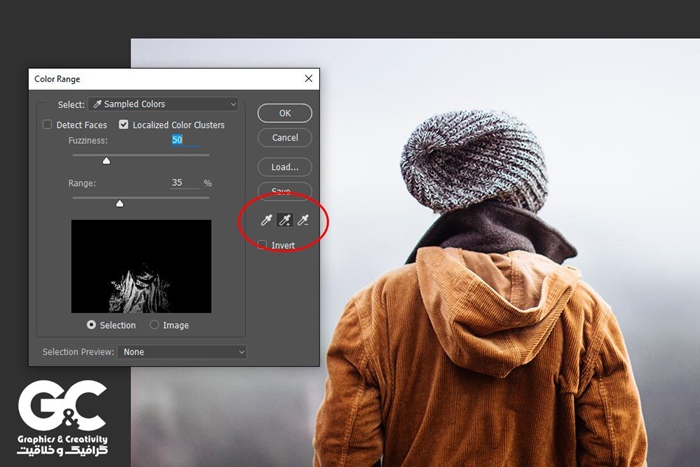Viewport: 700px width, 467px height.
Task: Open the Selection Preview None dropdown
Action: [x=182, y=352]
